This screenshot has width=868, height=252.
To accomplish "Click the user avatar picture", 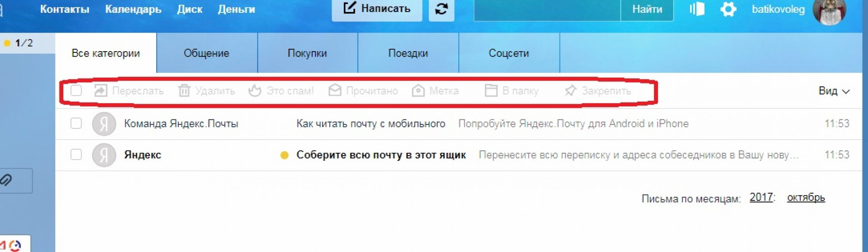I will 829,11.
